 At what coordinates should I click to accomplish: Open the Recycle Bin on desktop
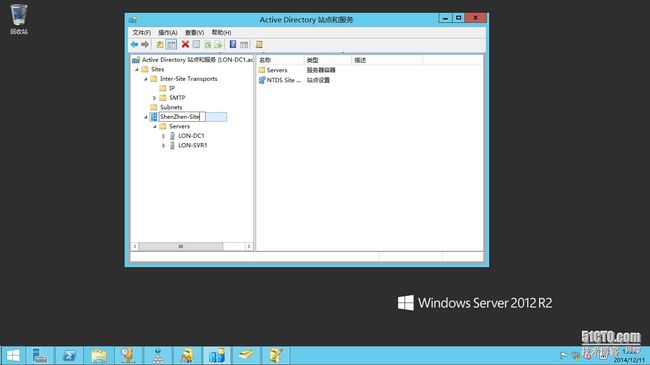[19, 19]
